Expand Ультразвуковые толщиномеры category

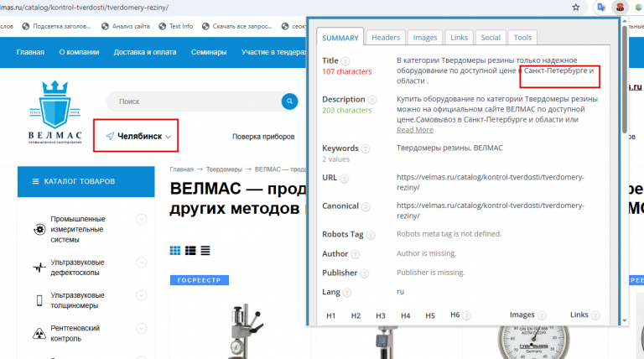pyautogui.click(x=141, y=295)
